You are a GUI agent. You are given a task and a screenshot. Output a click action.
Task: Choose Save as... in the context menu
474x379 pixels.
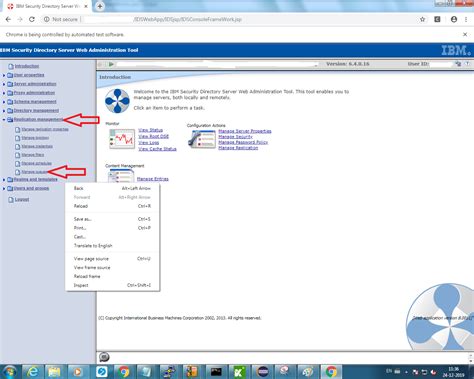coord(112,219)
